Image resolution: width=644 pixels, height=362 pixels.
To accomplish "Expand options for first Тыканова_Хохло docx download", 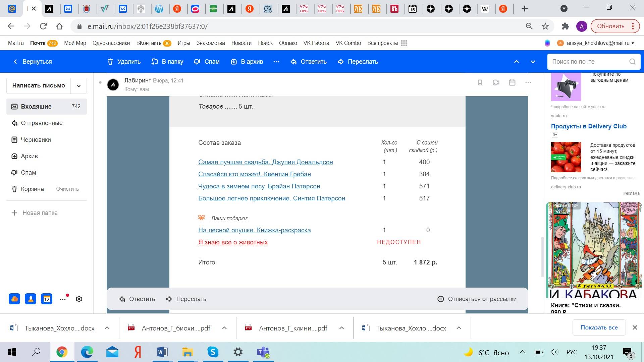I will pos(107,328).
